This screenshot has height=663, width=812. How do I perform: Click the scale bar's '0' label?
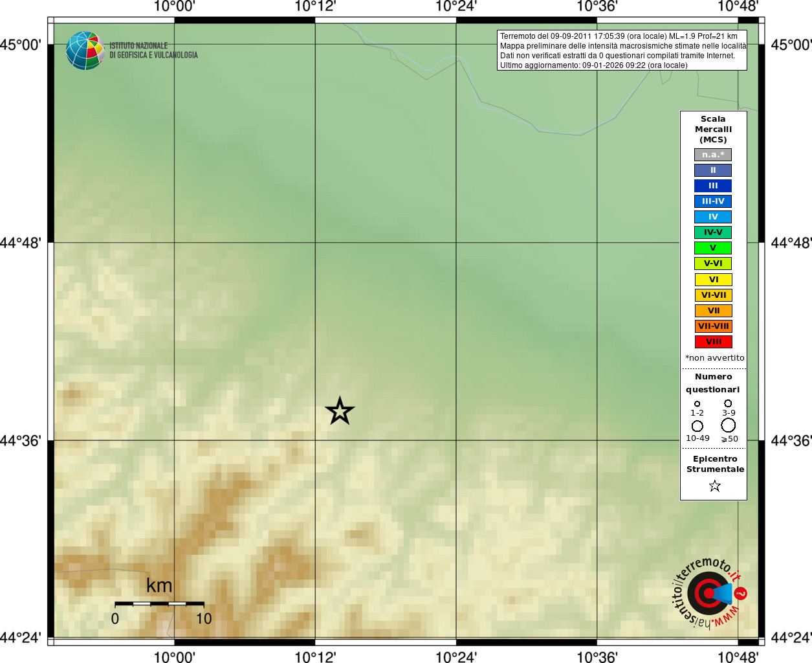pos(115,619)
